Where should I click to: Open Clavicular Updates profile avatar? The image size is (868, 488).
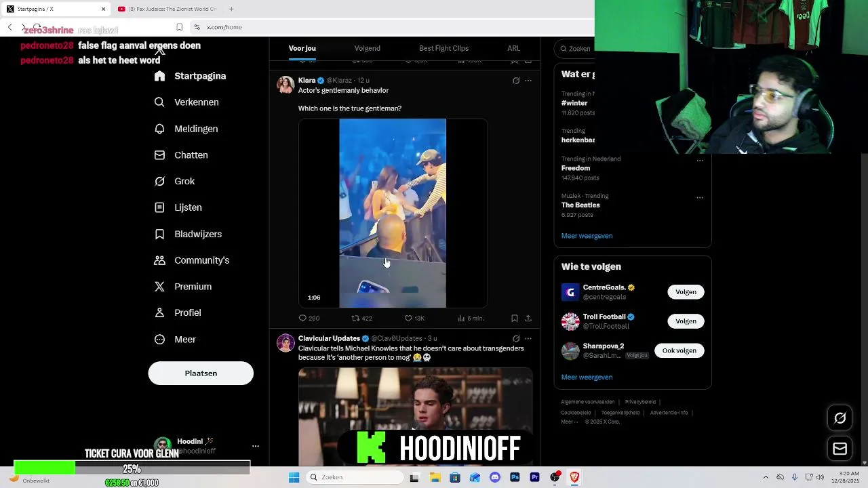click(285, 342)
